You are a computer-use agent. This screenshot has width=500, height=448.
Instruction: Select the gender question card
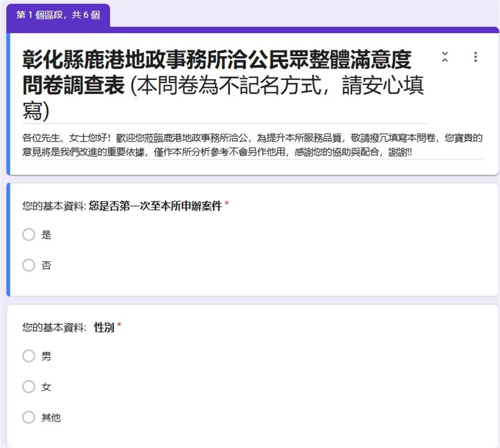coord(252,376)
